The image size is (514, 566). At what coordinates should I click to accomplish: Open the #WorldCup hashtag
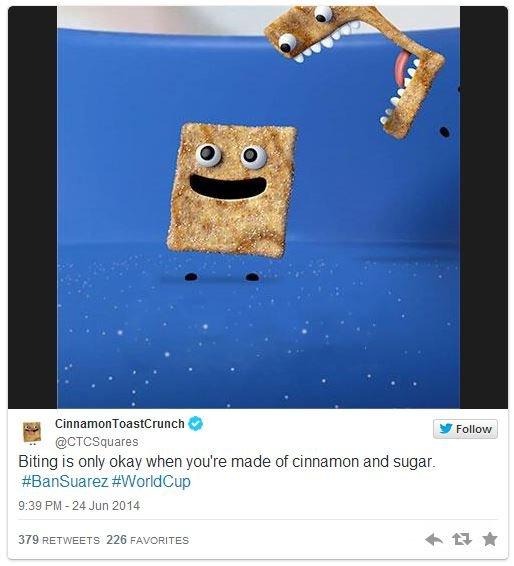[x=151, y=482]
